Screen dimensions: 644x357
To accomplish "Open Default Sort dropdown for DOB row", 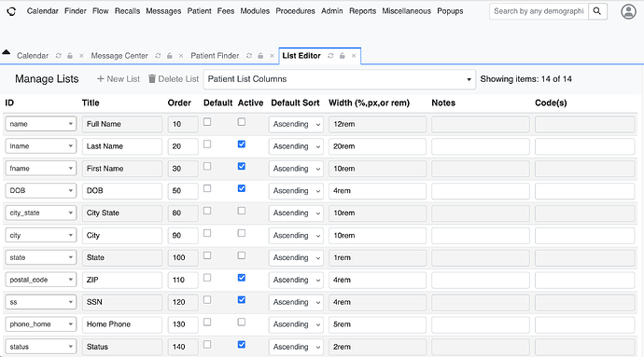I will click(296, 191).
